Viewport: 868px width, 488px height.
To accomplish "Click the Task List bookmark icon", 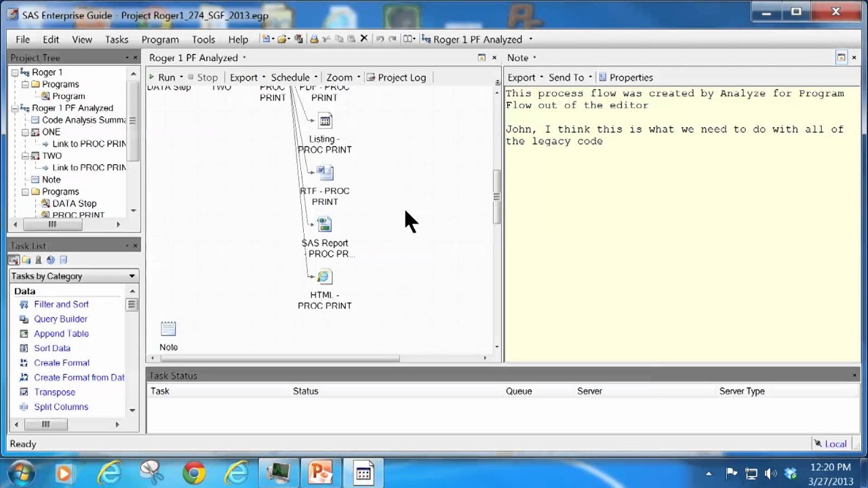I will pos(63,260).
